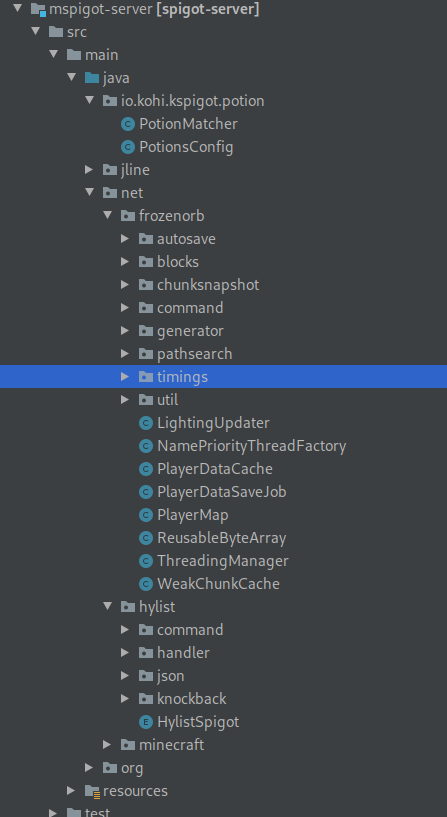Viewport: 447px width, 817px height.
Task: Select NamePriorityThreadFactory in the tree
Action: click(x=252, y=446)
